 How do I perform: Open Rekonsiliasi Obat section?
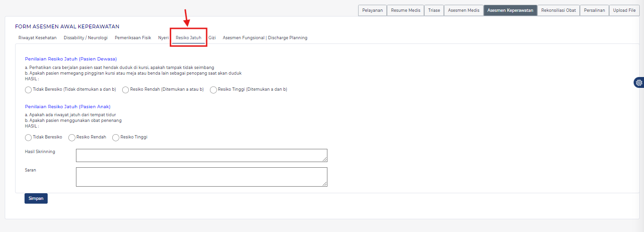pyautogui.click(x=558, y=10)
